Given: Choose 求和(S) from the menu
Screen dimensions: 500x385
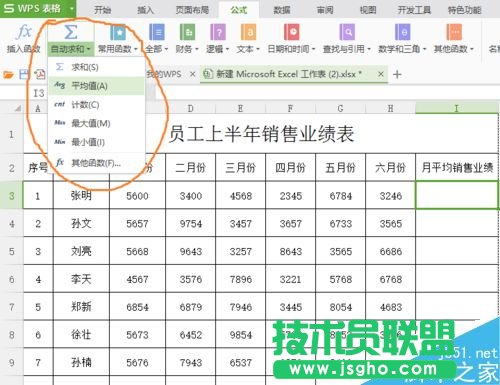Looking at the screenshot, I should coord(96,67).
